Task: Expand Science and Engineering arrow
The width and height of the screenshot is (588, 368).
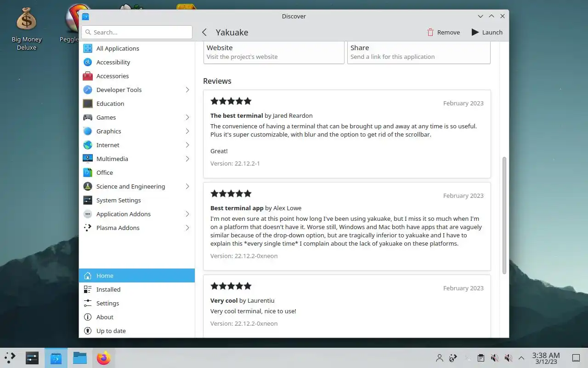Action: [187, 186]
